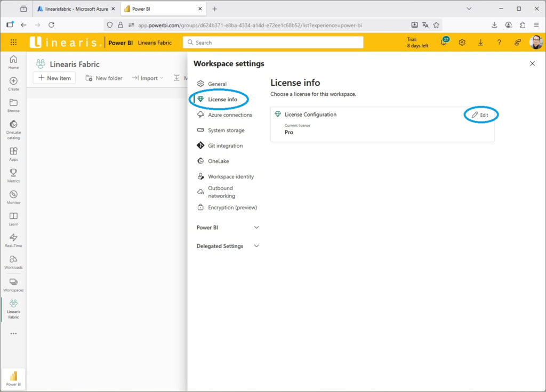
Task: Select the System storage settings tab
Action: [x=221, y=130]
